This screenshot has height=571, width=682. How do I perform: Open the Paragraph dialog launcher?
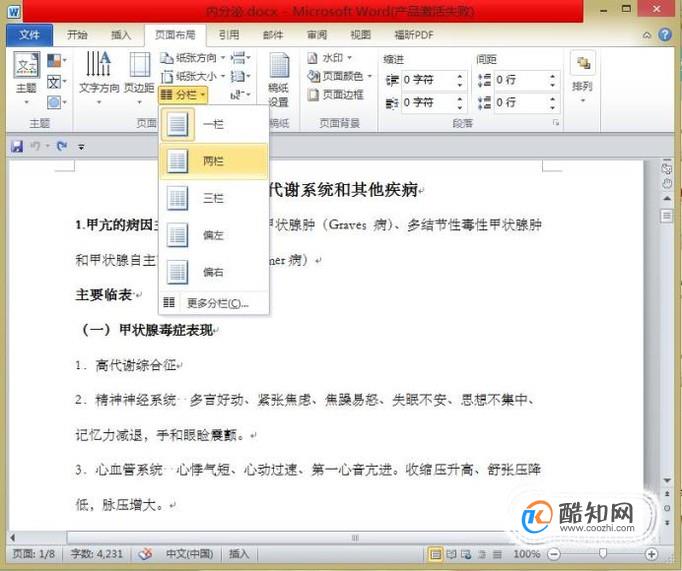click(x=555, y=123)
